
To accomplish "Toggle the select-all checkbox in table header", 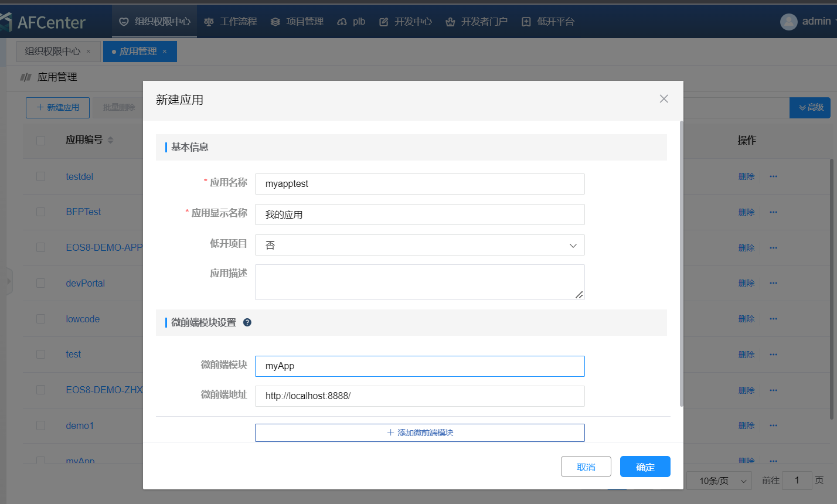I will [x=40, y=140].
